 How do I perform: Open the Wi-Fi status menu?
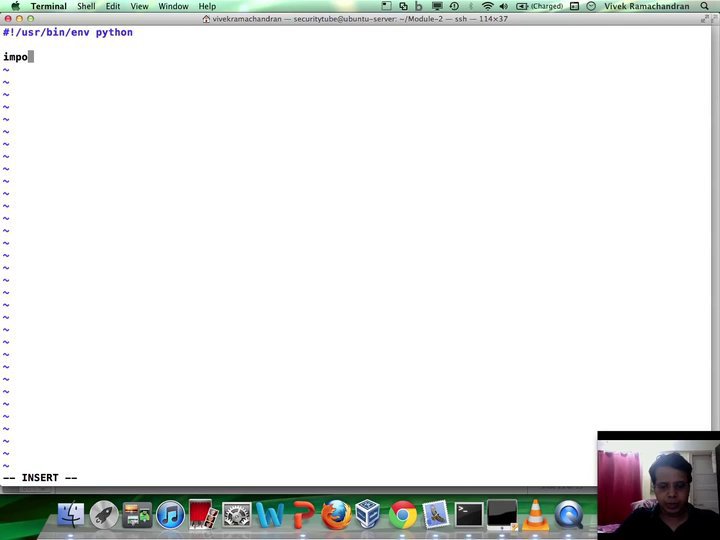[x=487, y=6]
